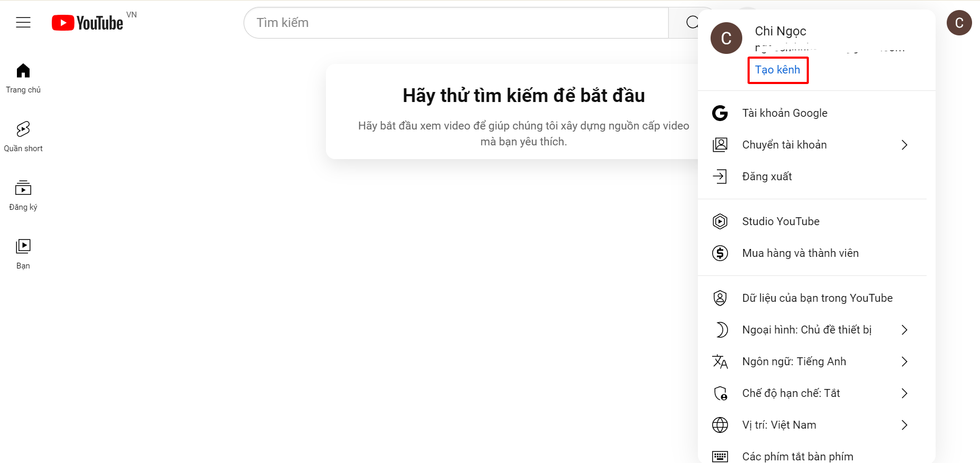The width and height of the screenshot is (980, 463).
Task: Click the switch account person icon
Action: tap(720, 145)
